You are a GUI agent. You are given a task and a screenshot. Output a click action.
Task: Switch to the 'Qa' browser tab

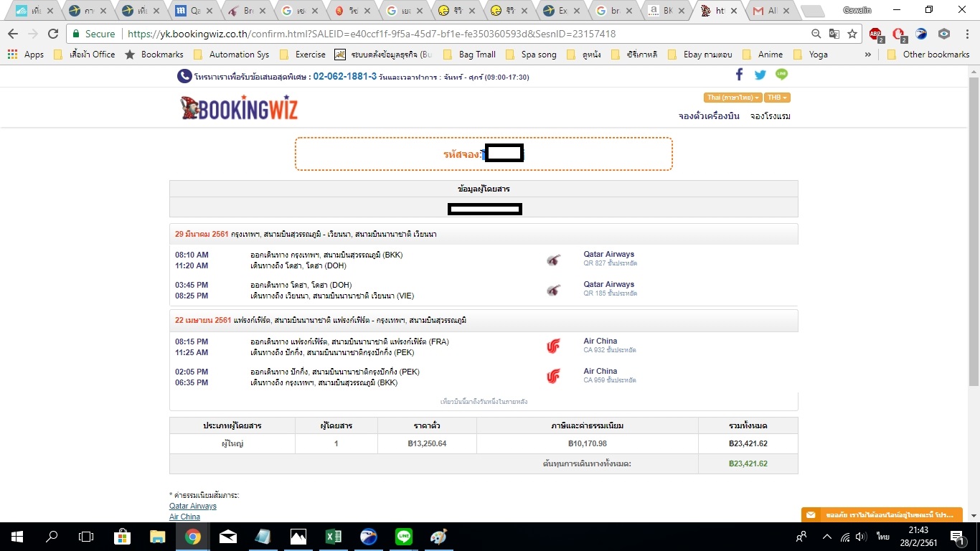pyautogui.click(x=195, y=11)
